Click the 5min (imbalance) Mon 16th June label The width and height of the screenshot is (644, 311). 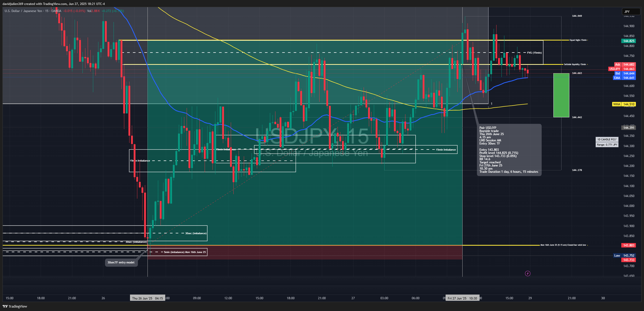pos(185,252)
